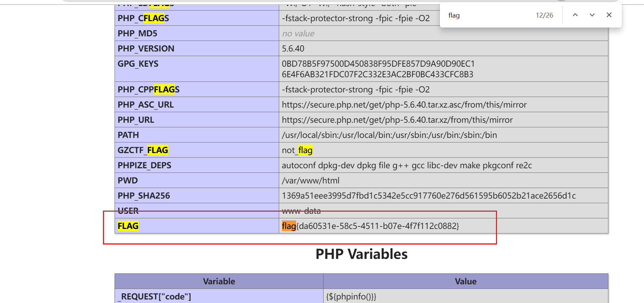
Task: Click the _REQUEST["code"] cell
Action: pyautogui.click(x=156, y=297)
